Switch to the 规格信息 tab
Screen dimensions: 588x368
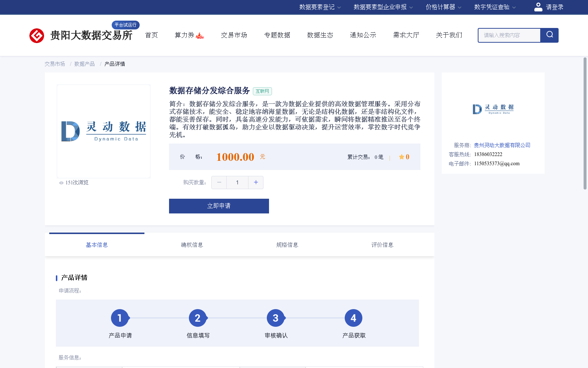[287, 245]
